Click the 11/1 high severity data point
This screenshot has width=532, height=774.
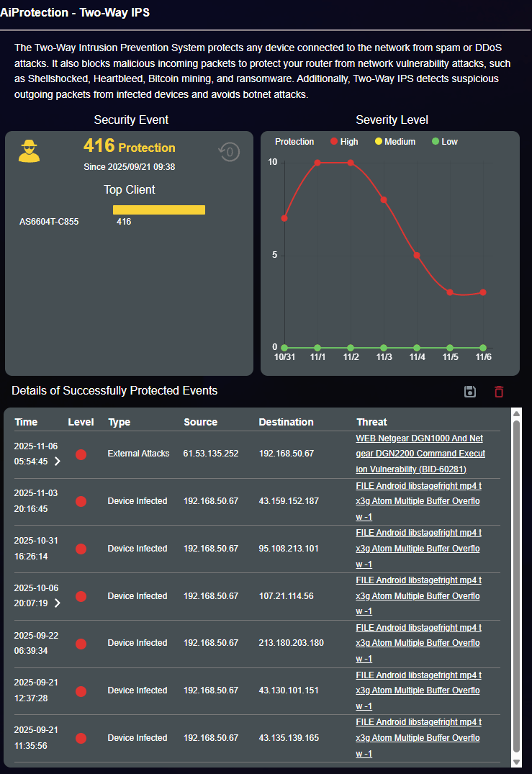pos(317,163)
